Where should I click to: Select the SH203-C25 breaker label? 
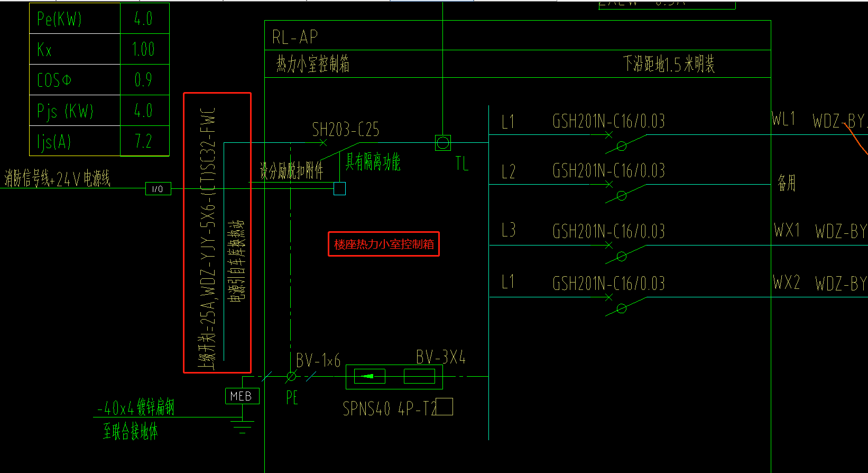coord(346,129)
